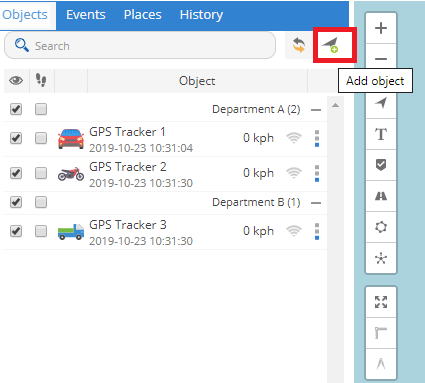Uncheck visibility for GPS Tracker 1

pyautogui.click(x=16, y=138)
